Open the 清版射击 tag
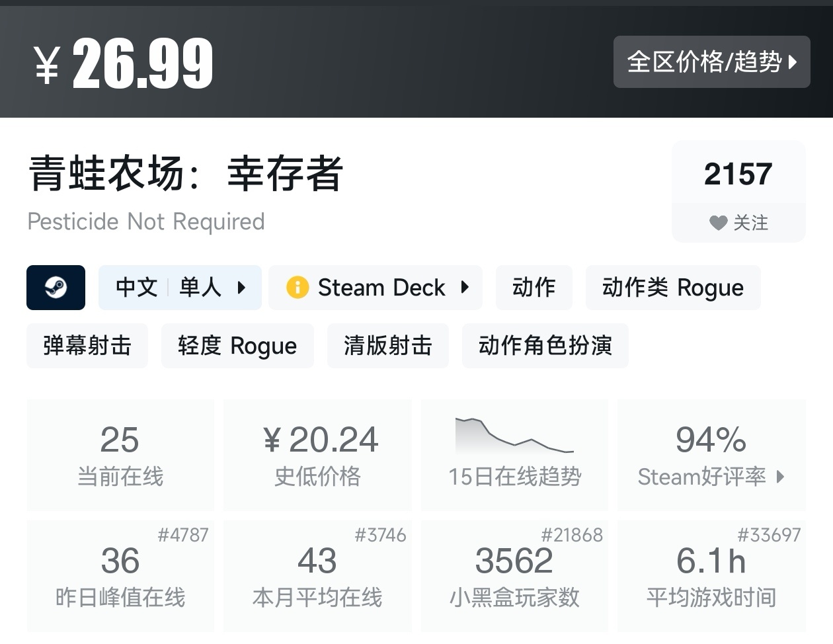This screenshot has height=644, width=833. pyautogui.click(x=387, y=346)
